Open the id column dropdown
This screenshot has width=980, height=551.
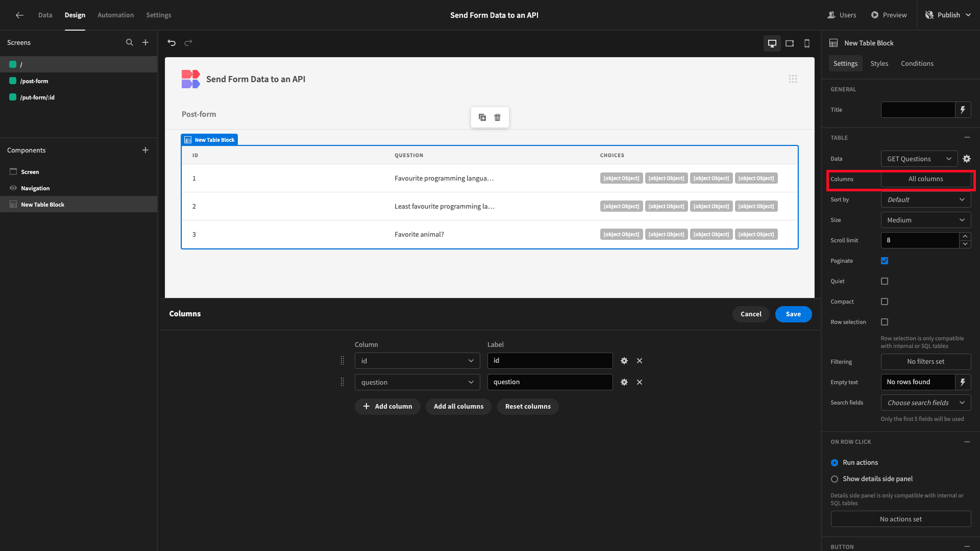(x=418, y=361)
